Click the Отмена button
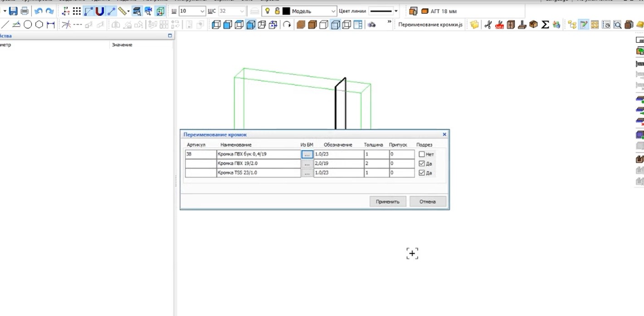Viewport: 644px width, 316px height. [427, 201]
